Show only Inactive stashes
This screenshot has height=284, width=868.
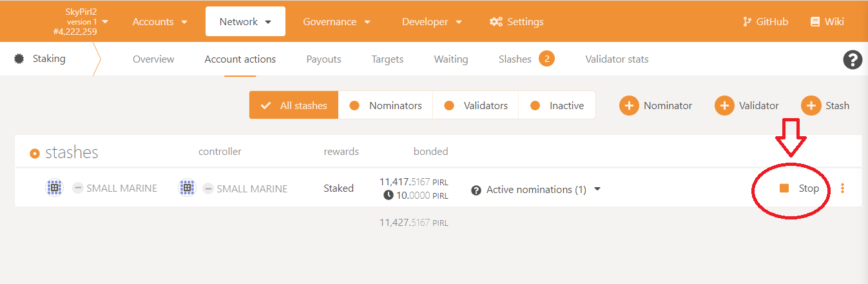[557, 105]
